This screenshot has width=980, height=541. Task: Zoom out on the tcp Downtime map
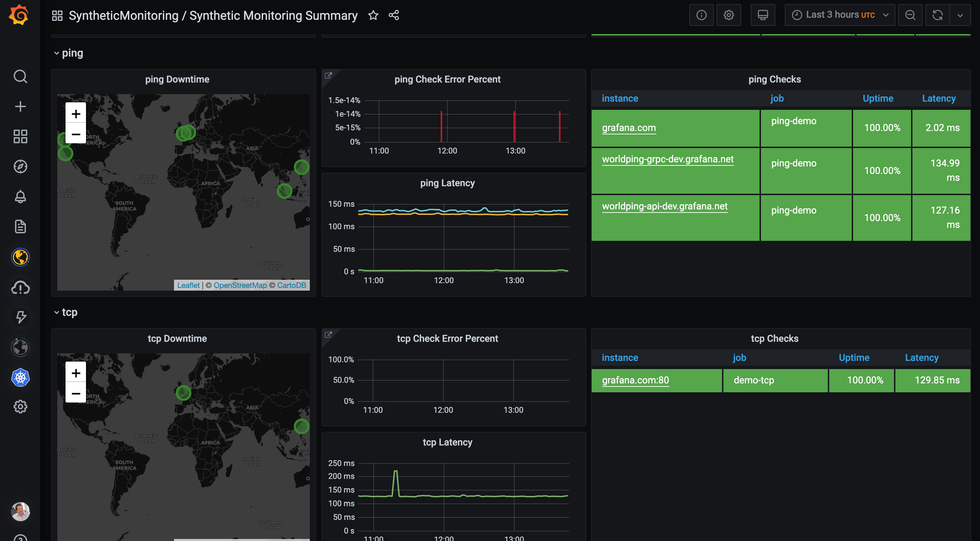click(x=76, y=394)
